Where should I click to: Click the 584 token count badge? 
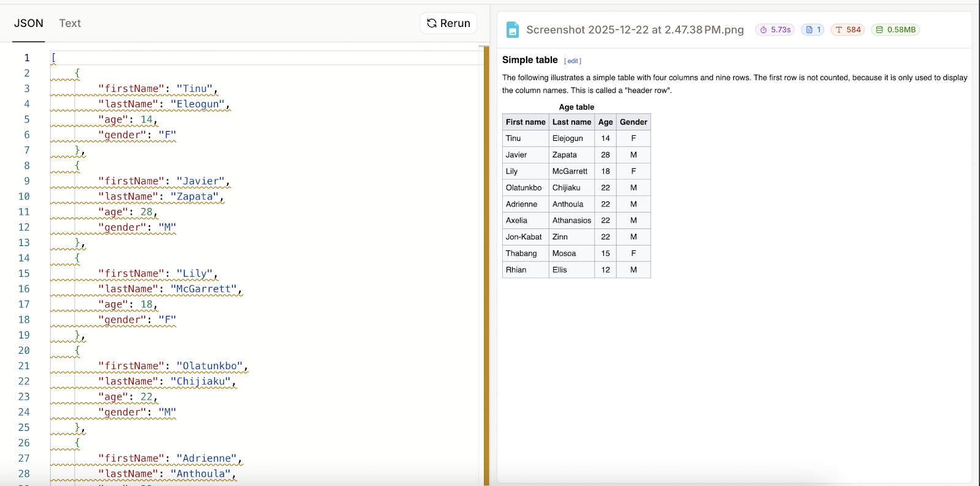[848, 29]
